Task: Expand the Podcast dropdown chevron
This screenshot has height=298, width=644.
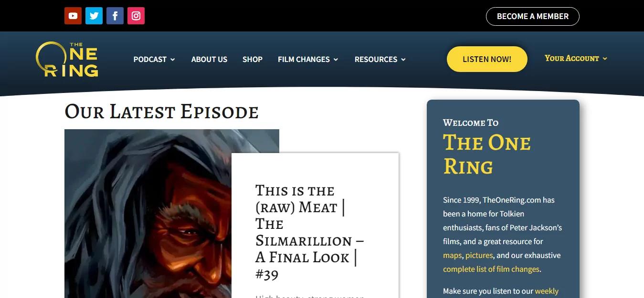Action: [173, 60]
